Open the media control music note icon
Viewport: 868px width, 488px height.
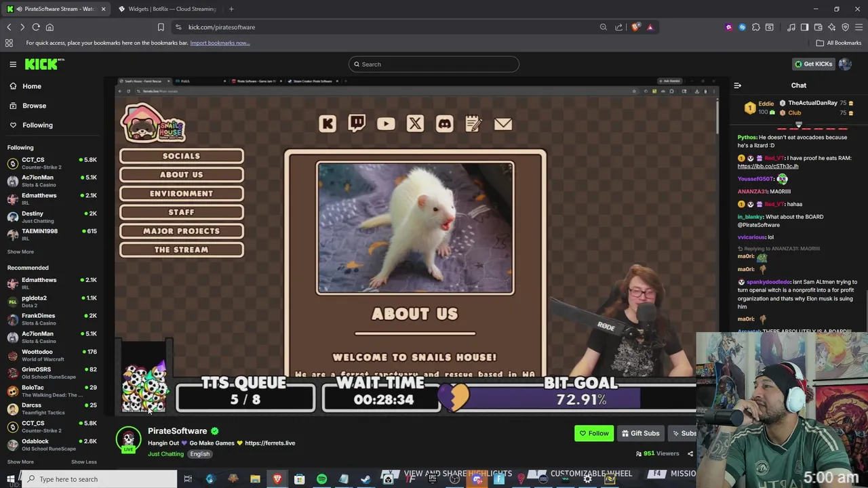tap(791, 27)
